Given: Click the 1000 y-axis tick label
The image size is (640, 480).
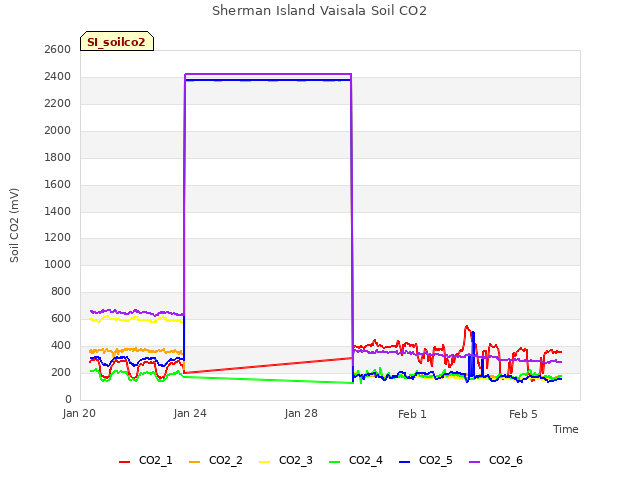Looking at the screenshot, I should (58, 264).
